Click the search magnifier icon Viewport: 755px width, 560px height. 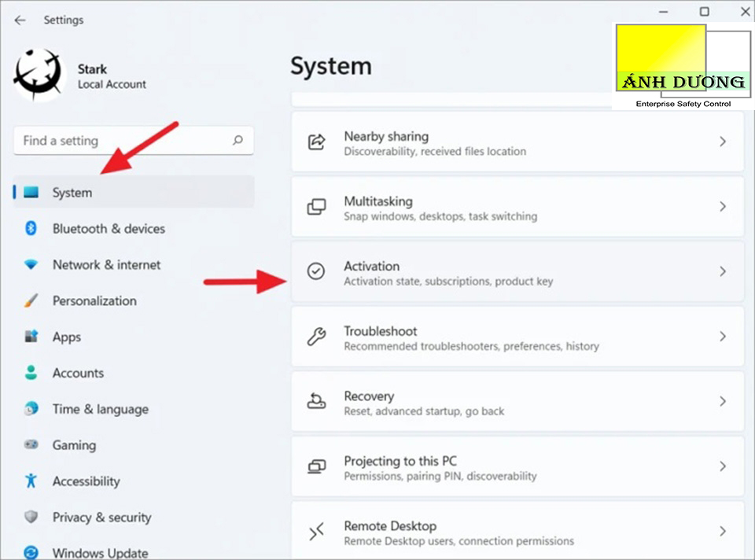click(x=238, y=141)
